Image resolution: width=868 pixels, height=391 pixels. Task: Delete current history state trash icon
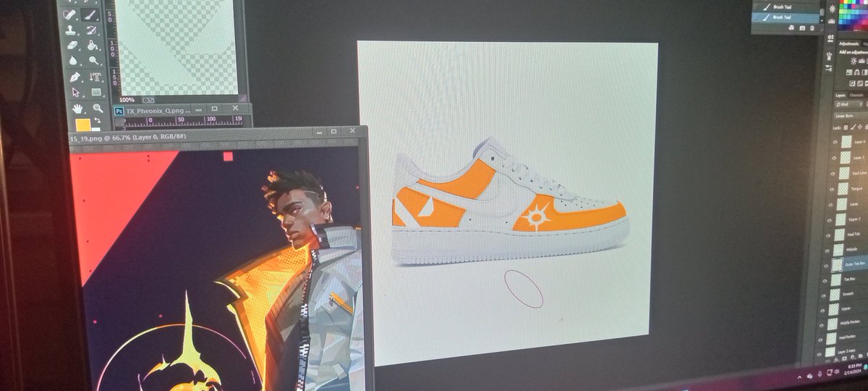click(x=812, y=28)
